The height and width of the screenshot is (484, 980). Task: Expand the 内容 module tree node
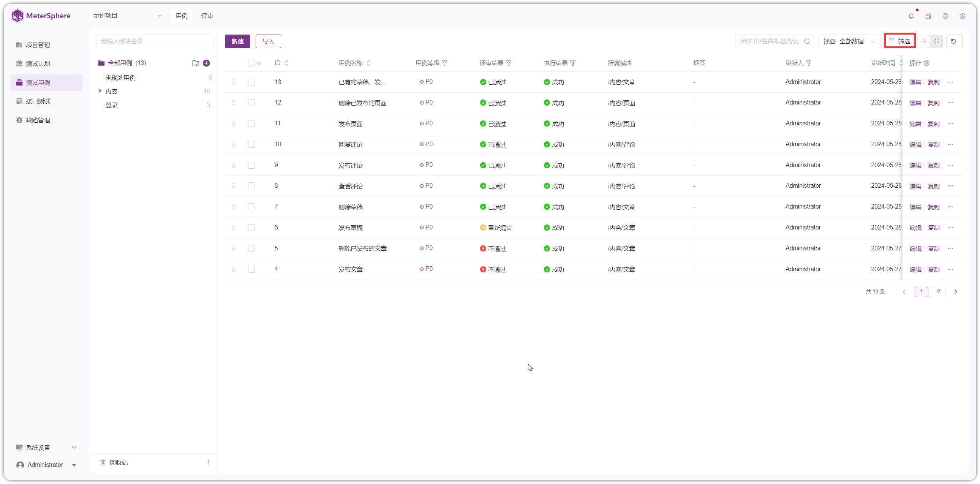pos(100,91)
